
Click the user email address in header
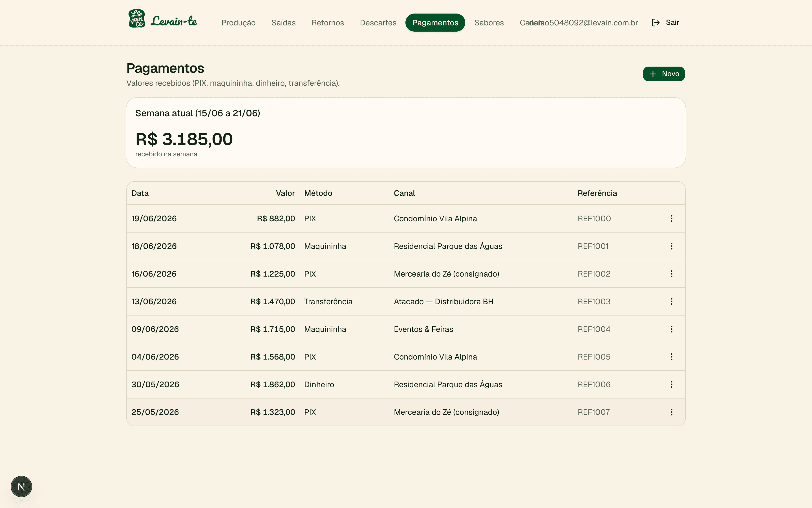(x=584, y=23)
